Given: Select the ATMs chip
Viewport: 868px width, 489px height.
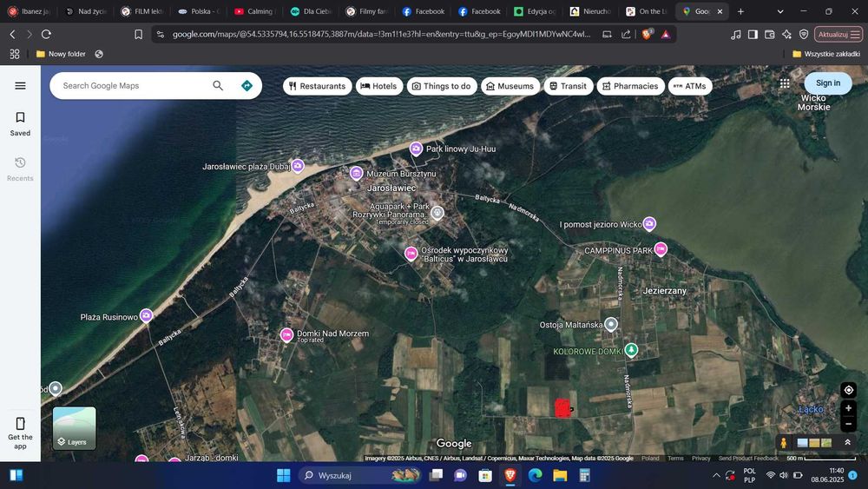Looking at the screenshot, I should [x=690, y=86].
